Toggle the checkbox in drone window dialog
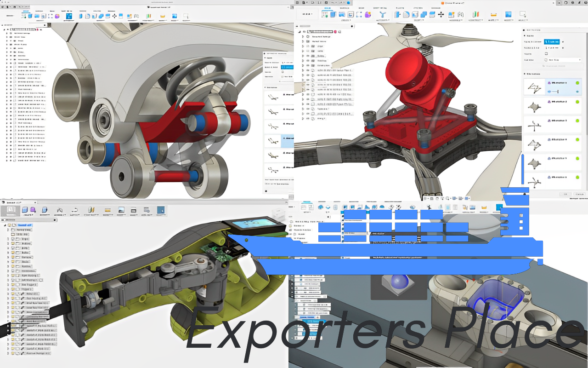 click(x=546, y=54)
